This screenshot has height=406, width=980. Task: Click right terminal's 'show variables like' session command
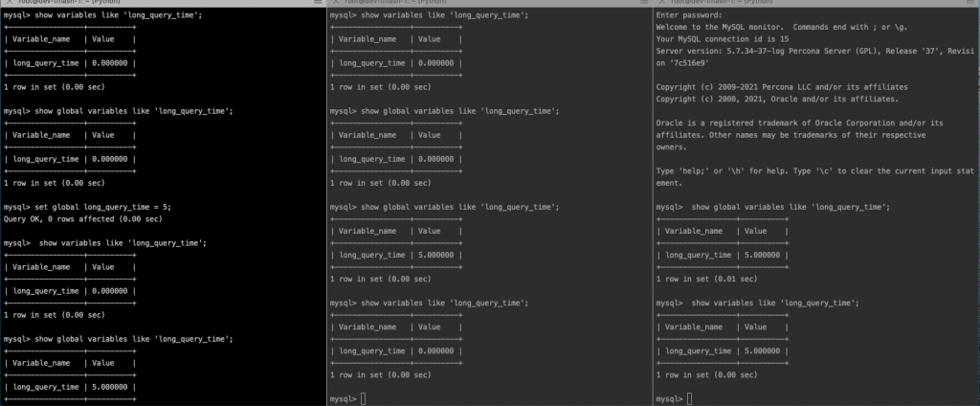[x=775, y=303]
